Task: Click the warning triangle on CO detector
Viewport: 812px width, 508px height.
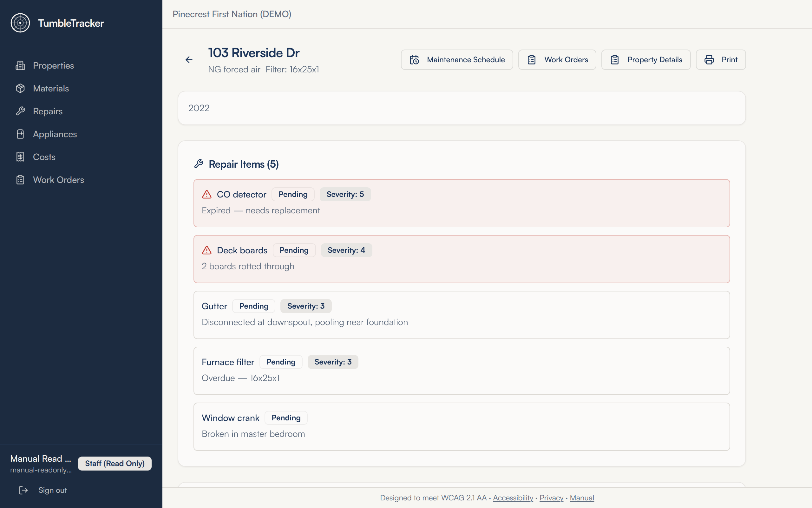Action: 207,195
